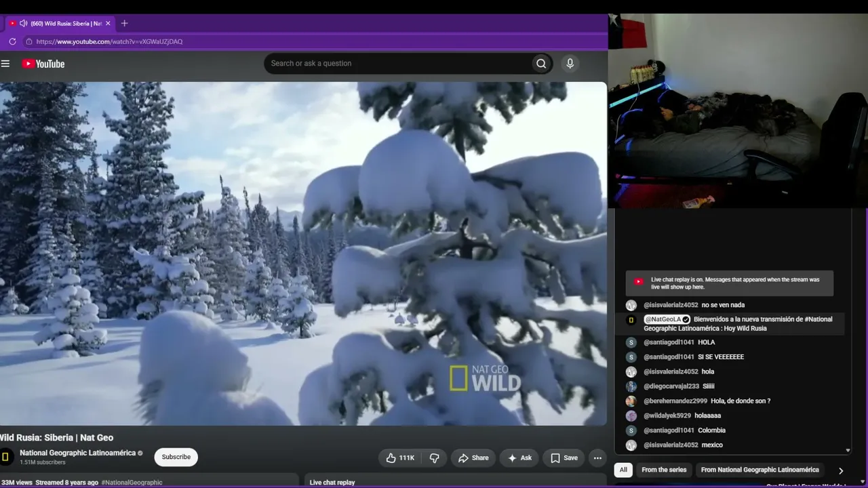This screenshot has width=868, height=488.
Task: Click the Live chat replay heading
Action: (332, 483)
